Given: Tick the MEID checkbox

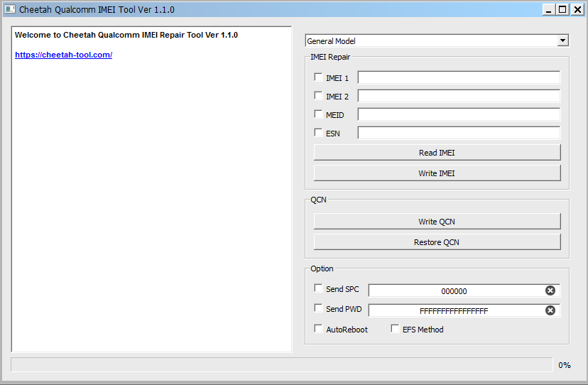Looking at the screenshot, I should pyautogui.click(x=318, y=114).
